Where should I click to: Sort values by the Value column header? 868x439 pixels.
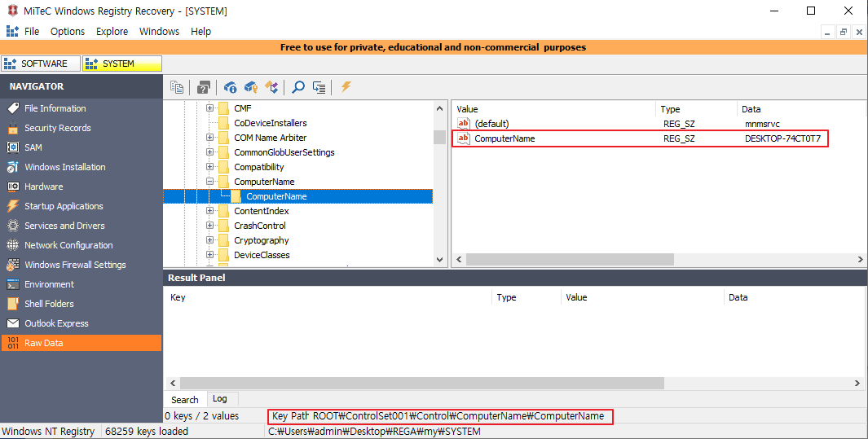pyautogui.click(x=553, y=109)
